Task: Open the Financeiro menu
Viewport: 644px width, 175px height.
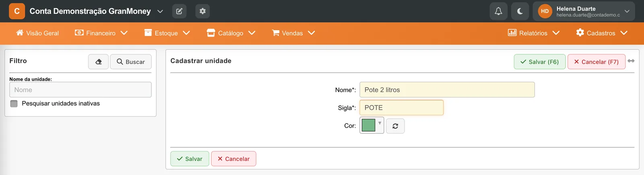Action: [101, 33]
